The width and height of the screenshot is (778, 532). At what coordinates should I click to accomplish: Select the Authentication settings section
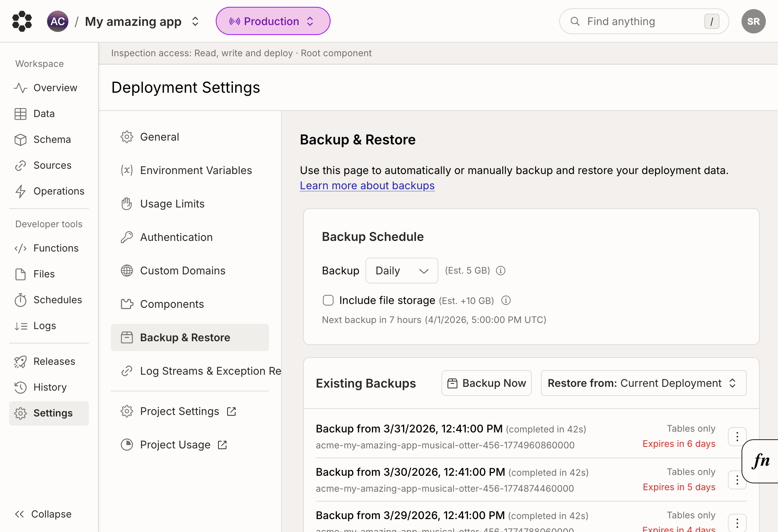190,237
